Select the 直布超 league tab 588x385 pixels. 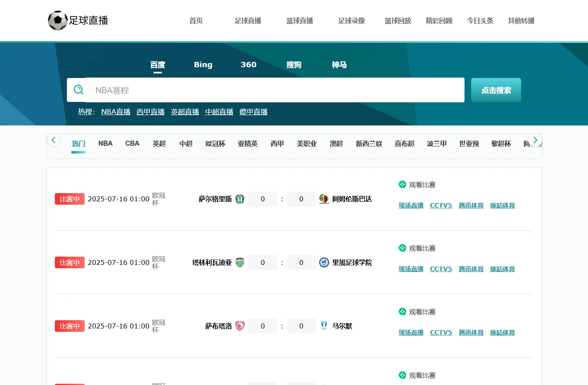point(405,144)
